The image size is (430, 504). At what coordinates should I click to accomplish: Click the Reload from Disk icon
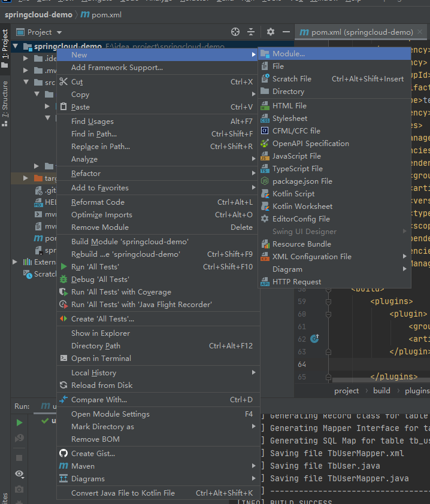pyautogui.click(x=63, y=385)
